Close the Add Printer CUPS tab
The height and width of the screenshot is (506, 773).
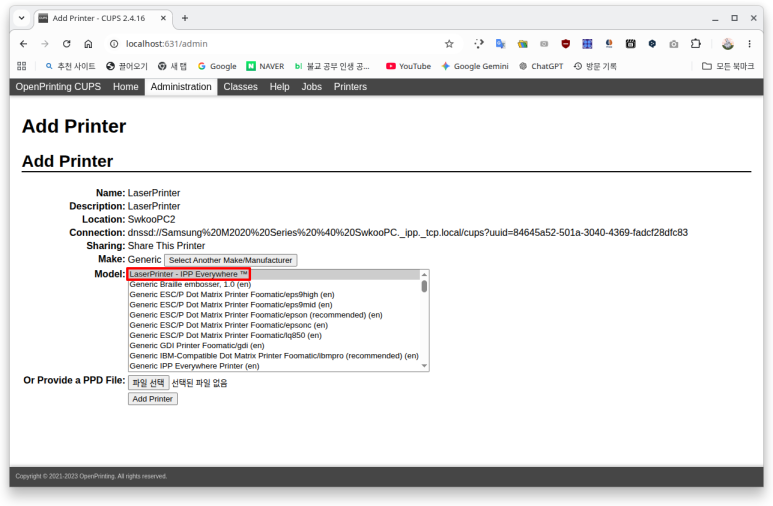coord(163,18)
